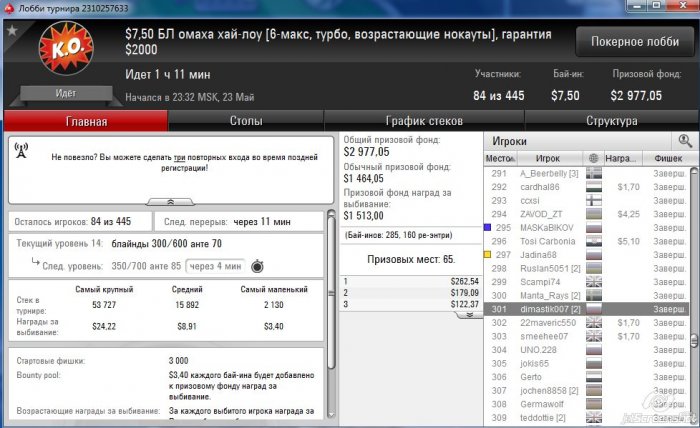Image resolution: width=700 pixels, height=428 pixels.
Task: Click the $4,25 bounty for ZAVOD_ZT
Action: 629,214
